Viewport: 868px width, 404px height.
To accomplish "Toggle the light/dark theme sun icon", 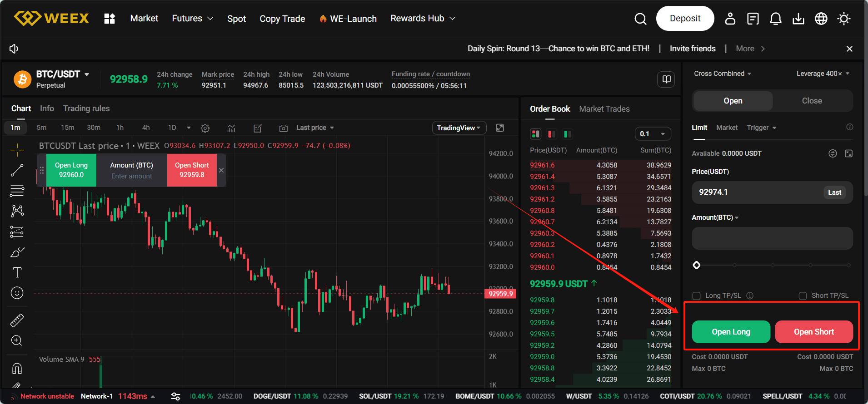I will [844, 19].
